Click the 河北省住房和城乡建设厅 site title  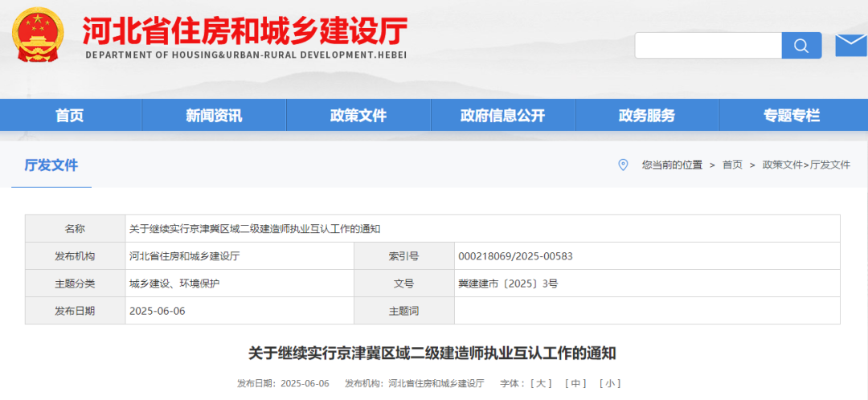click(245, 30)
